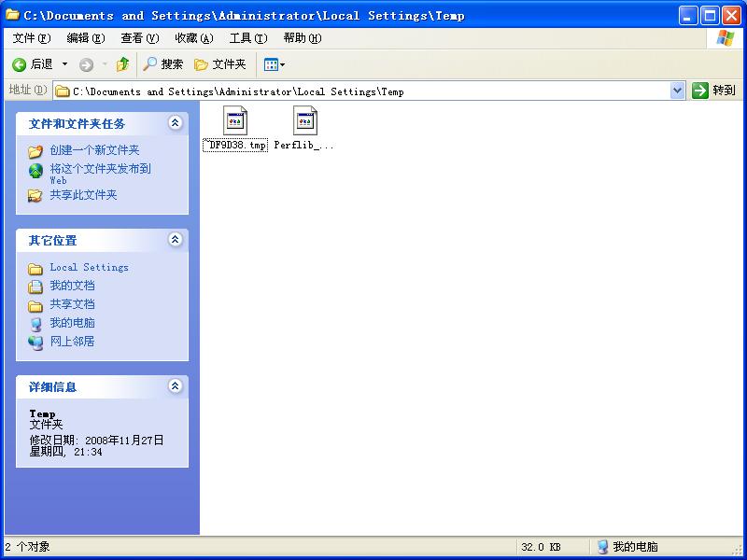747x560 pixels.
Task: Click the title bar folder icon
Action: [x=12, y=15]
